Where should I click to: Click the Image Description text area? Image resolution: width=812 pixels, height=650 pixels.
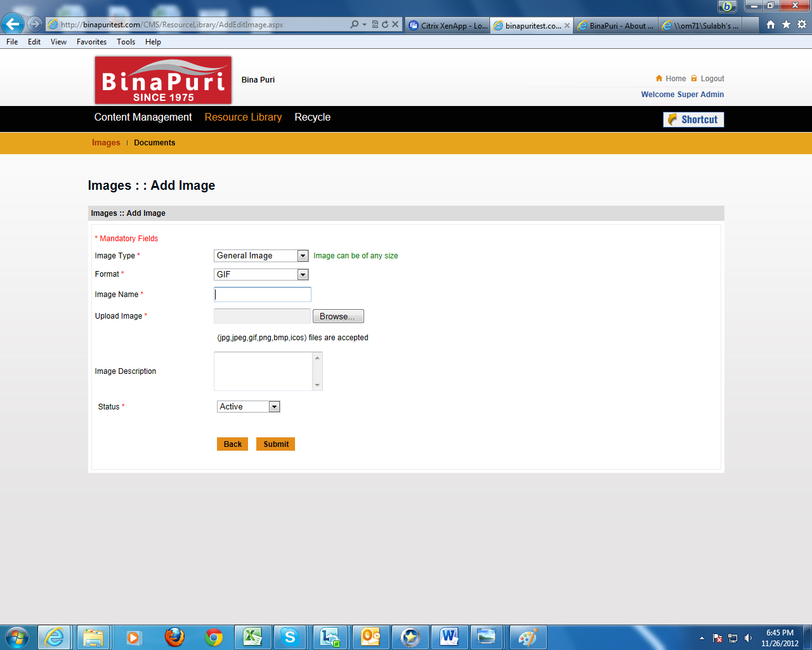(263, 371)
